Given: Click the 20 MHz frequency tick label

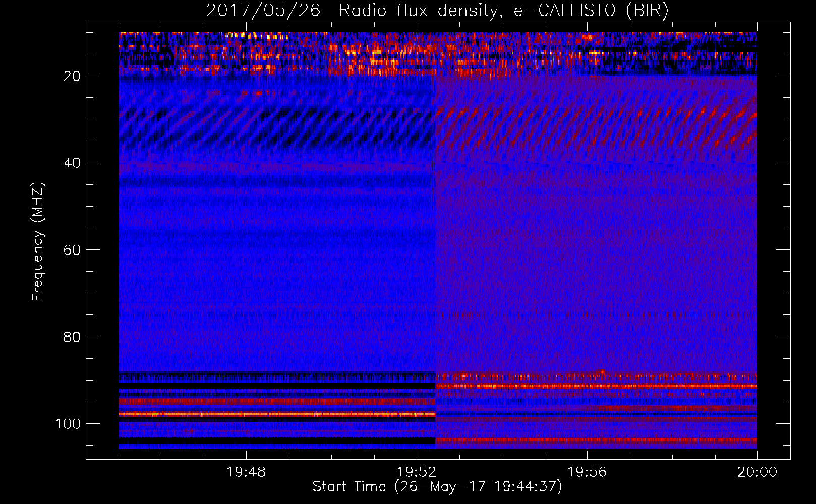Looking at the screenshot, I should (x=73, y=76).
